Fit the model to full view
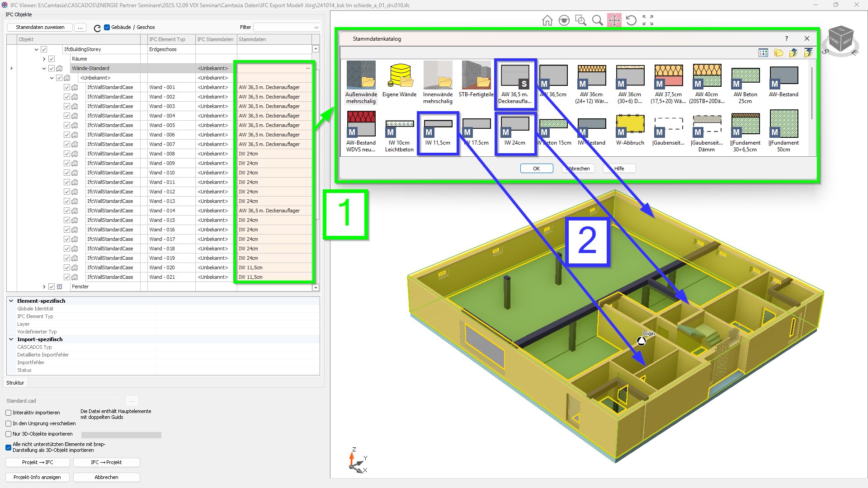The image size is (868, 488). pos(648,20)
